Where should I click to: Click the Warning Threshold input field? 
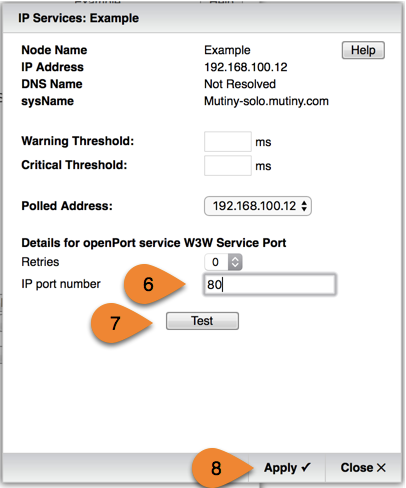click(228, 142)
